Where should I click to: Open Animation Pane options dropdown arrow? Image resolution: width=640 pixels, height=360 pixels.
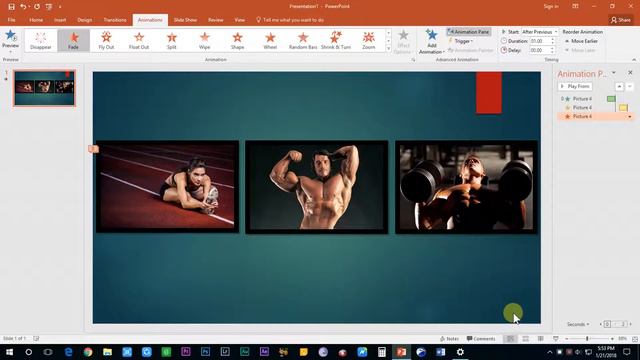point(614,73)
